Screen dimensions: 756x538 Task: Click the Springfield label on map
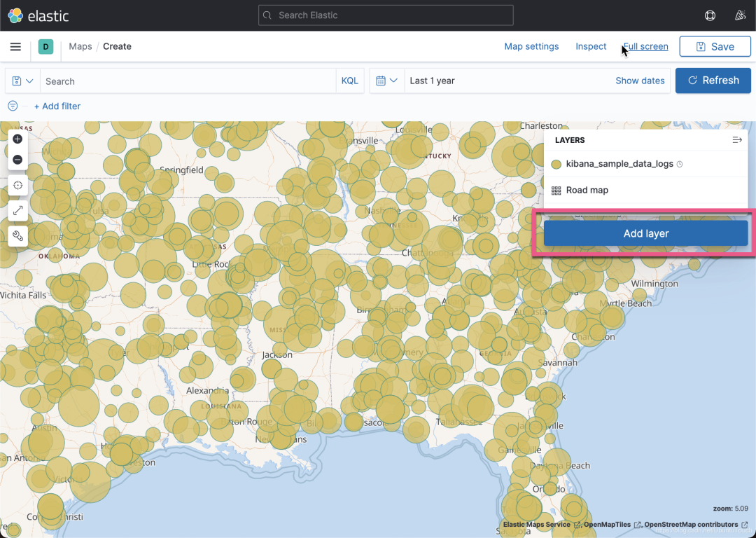181,170
